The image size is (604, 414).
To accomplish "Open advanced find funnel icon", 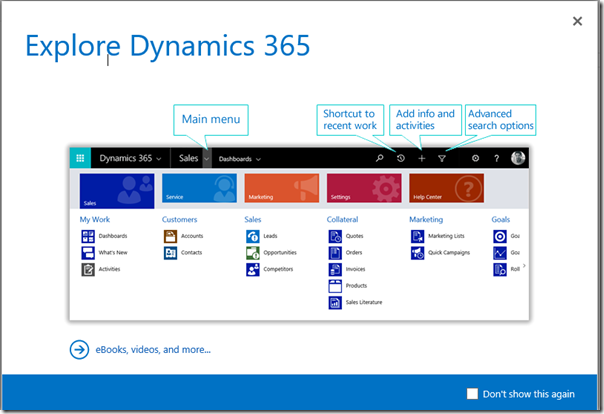I will (442, 158).
